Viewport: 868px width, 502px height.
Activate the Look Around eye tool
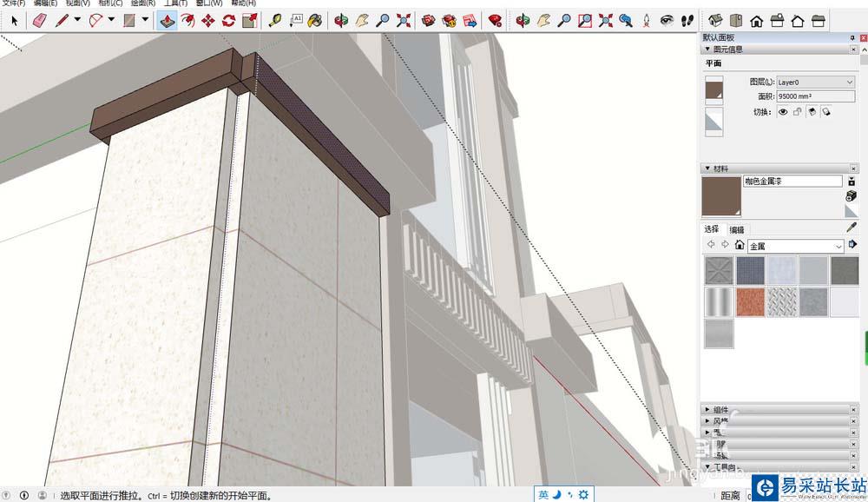[x=667, y=21]
